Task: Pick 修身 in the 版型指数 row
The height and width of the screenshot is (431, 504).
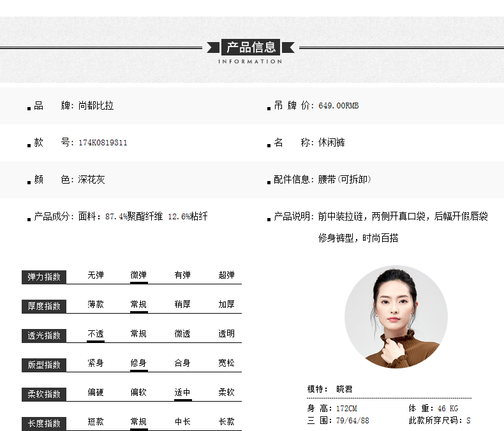Action: (138, 363)
